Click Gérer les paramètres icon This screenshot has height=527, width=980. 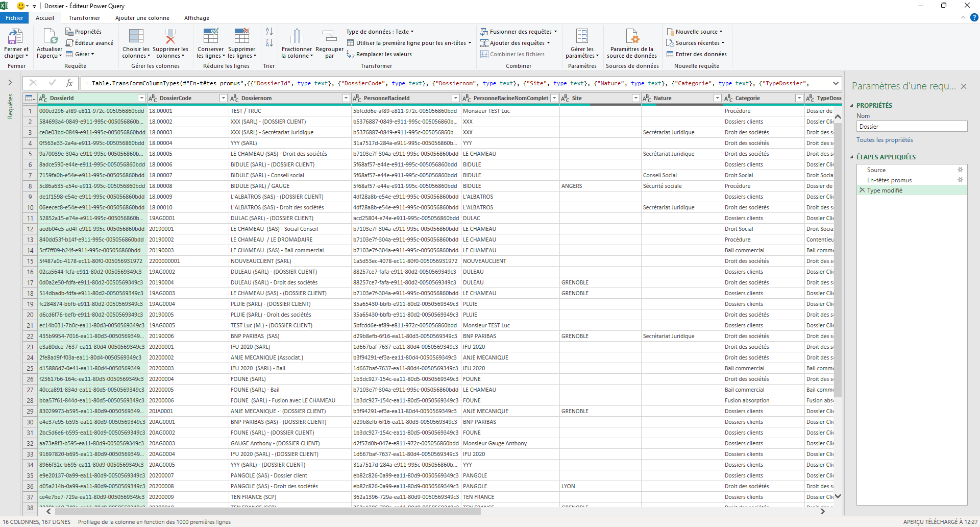pos(582,36)
